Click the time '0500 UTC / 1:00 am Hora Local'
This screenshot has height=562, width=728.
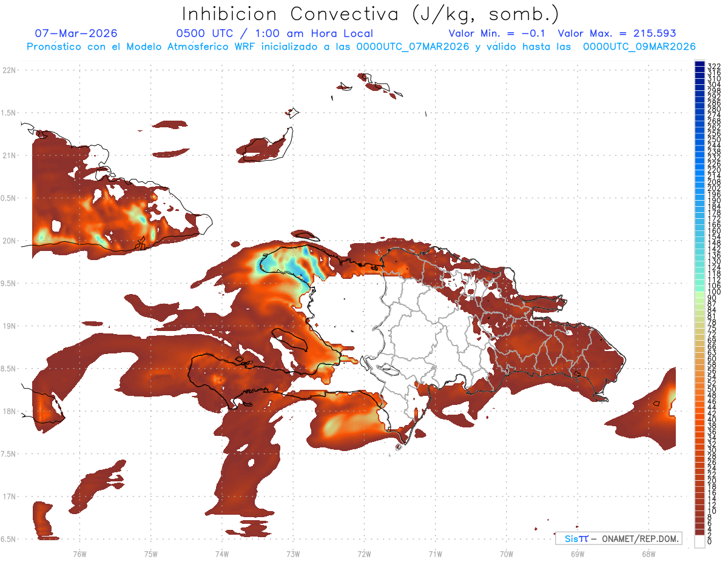click(x=275, y=33)
